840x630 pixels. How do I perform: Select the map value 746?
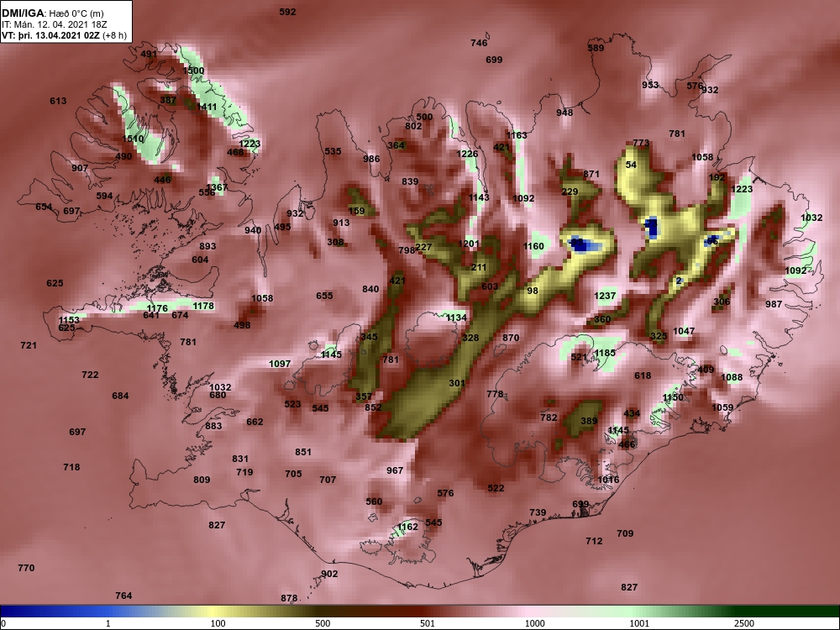[479, 43]
